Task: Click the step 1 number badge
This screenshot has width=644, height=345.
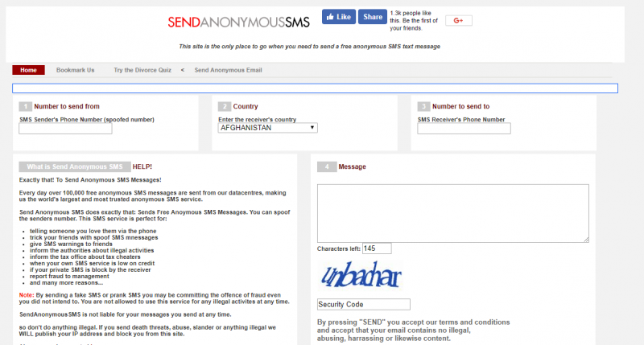Action: [26, 106]
